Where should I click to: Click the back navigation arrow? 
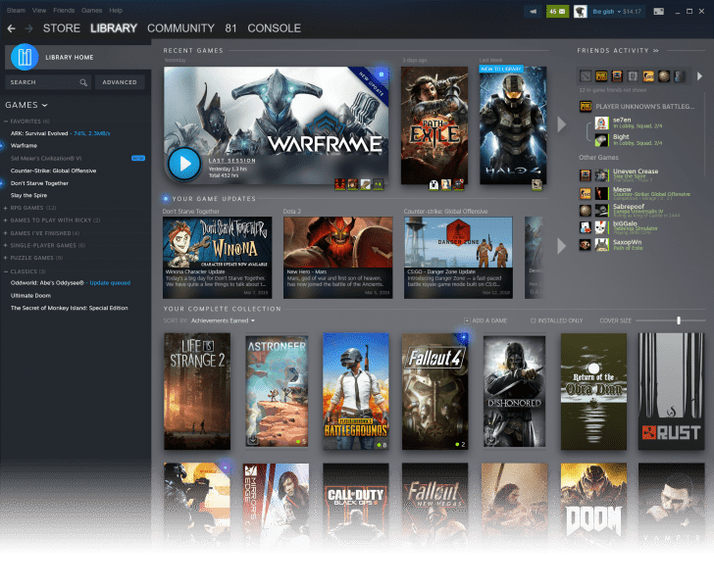click(11, 28)
